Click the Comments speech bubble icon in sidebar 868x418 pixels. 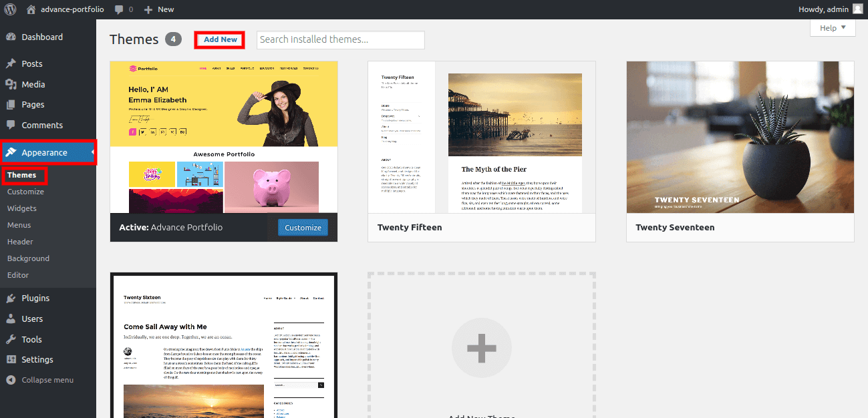pos(11,126)
